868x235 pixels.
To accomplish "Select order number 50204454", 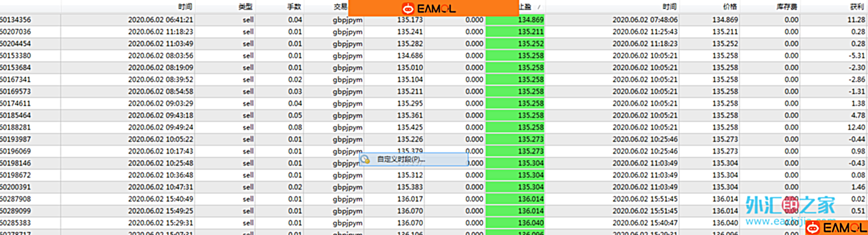I will tap(15, 43).
